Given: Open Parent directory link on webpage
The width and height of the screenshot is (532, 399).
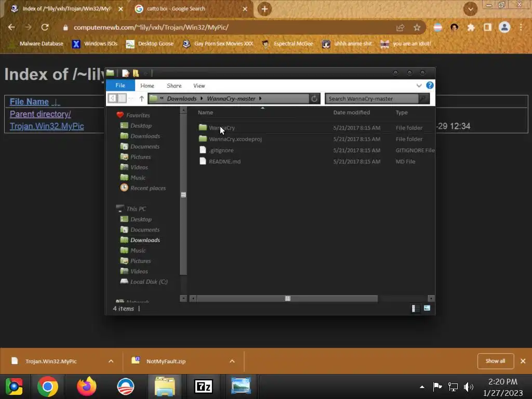Looking at the screenshot, I should [x=40, y=114].
